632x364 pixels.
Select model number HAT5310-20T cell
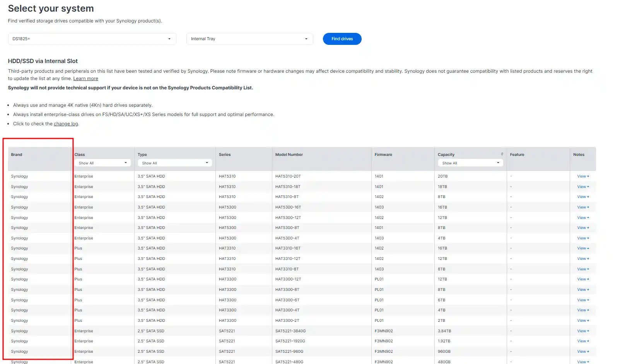coord(288,176)
